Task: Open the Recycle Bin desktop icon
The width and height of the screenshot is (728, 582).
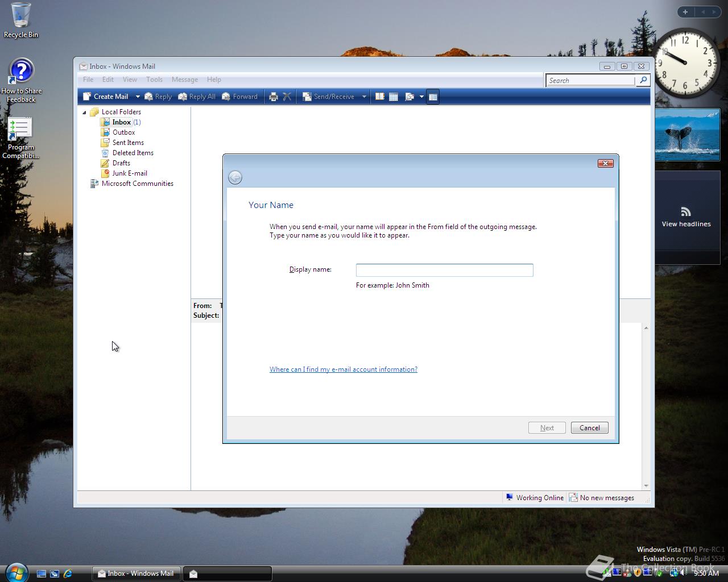Action: click(x=21, y=20)
